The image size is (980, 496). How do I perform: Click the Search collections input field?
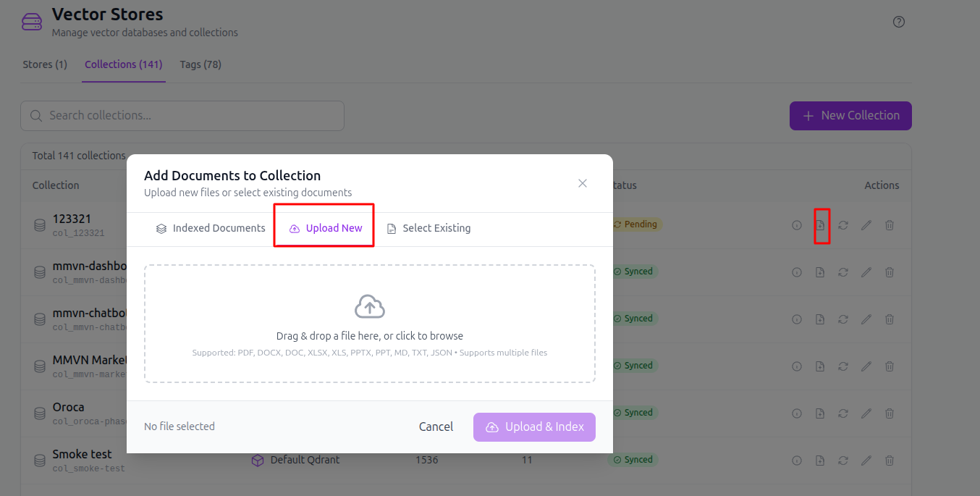[182, 116]
